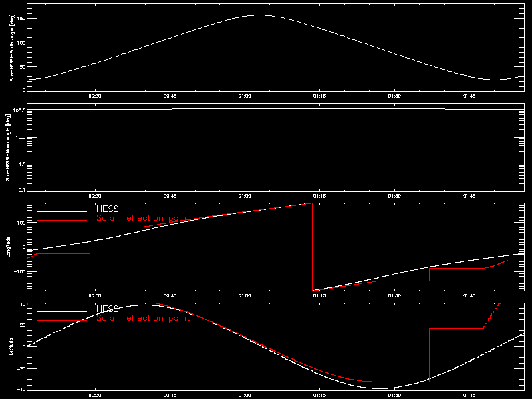Click the 01:45 time label under Longitude plot

coord(469,296)
